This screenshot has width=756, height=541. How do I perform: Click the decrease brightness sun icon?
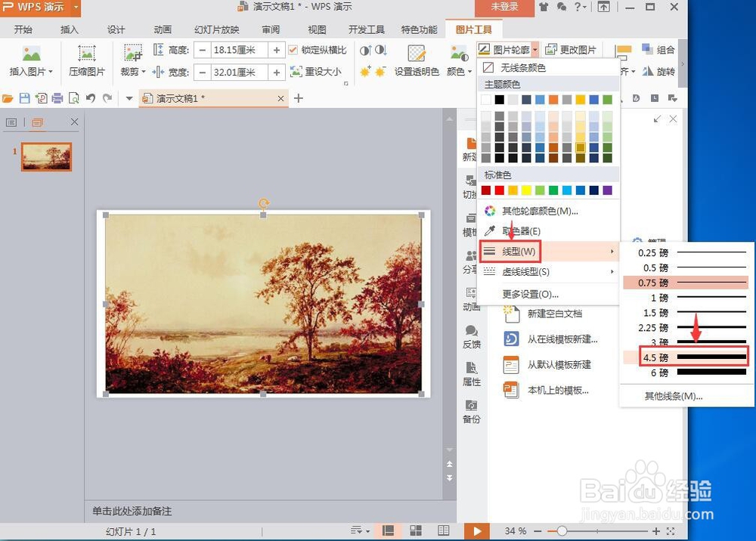[x=381, y=72]
